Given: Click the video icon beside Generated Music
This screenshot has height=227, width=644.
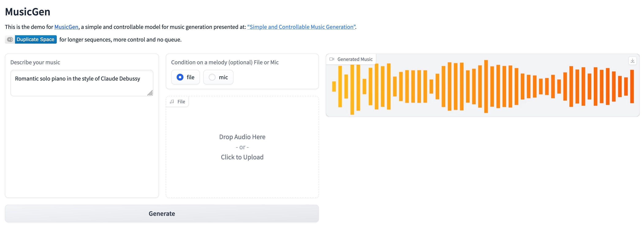Looking at the screenshot, I should coord(332,59).
